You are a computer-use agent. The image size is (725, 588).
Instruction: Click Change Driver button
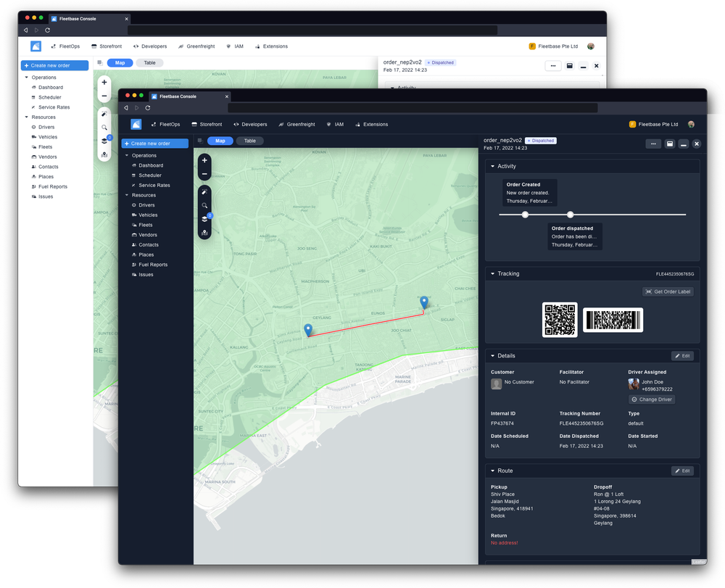tap(652, 399)
